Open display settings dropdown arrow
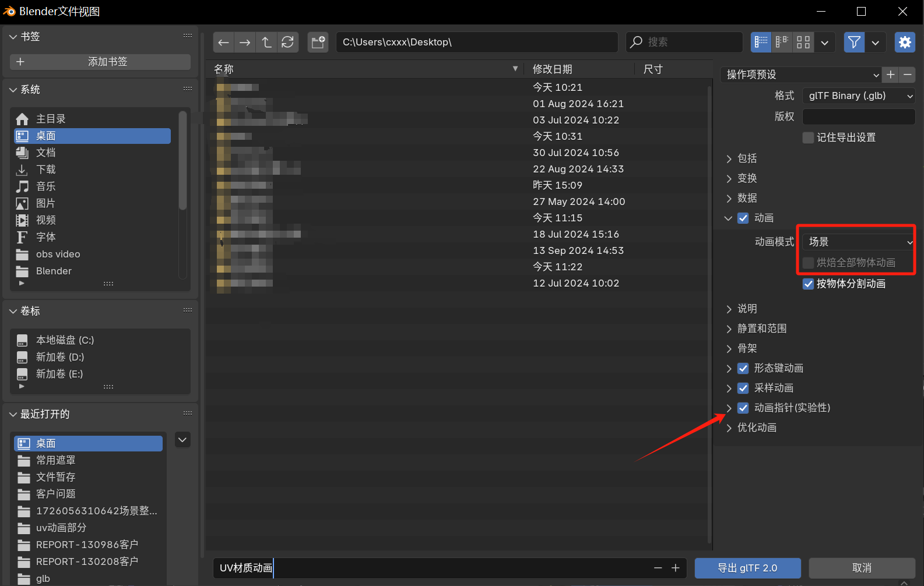Viewport: 924px width, 586px height. pyautogui.click(x=825, y=42)
